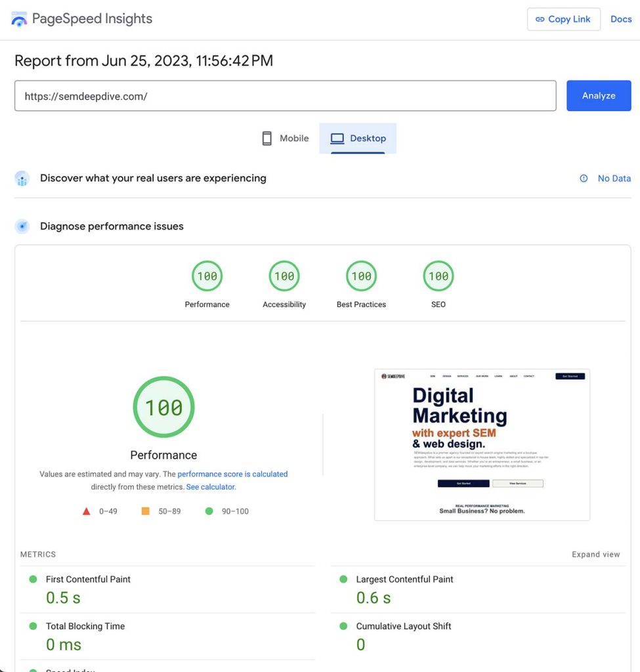Click the 0.6 s metric value
Image resolution: width=640 pixels, height=672 pixels.
click(373, 597)
